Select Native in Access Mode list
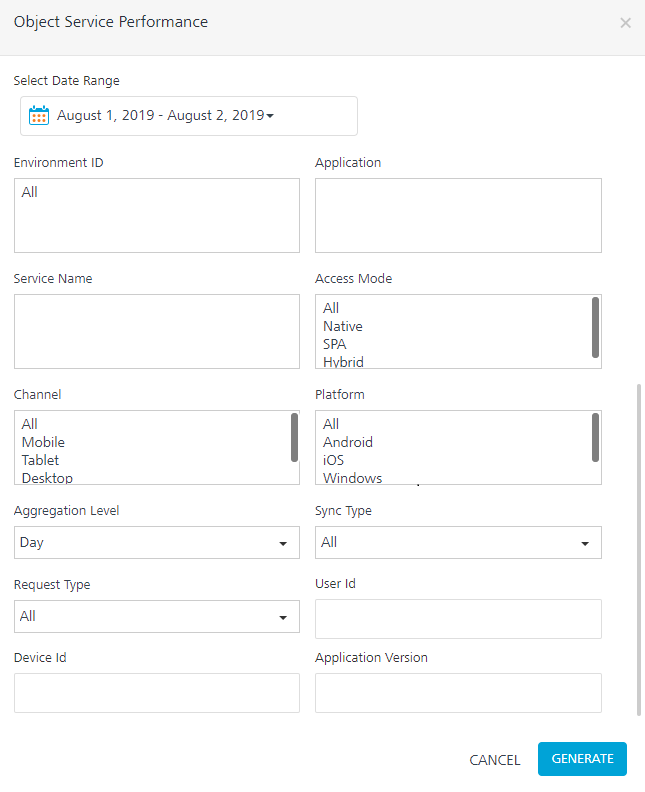Viewport: 645px width, 792px height. [x=343, y=326]
